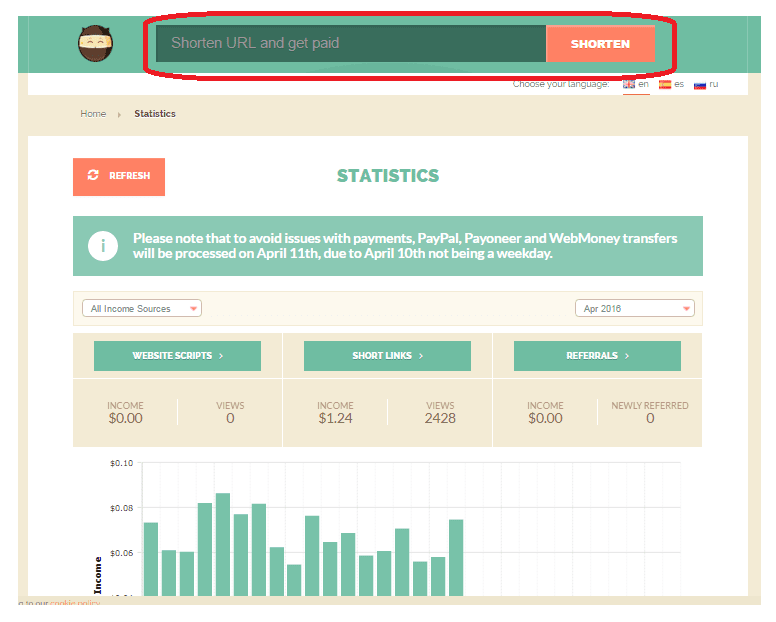Click the ninja mascot logo
The height and width of the screenshot is (622, 776).
point(96,44)
